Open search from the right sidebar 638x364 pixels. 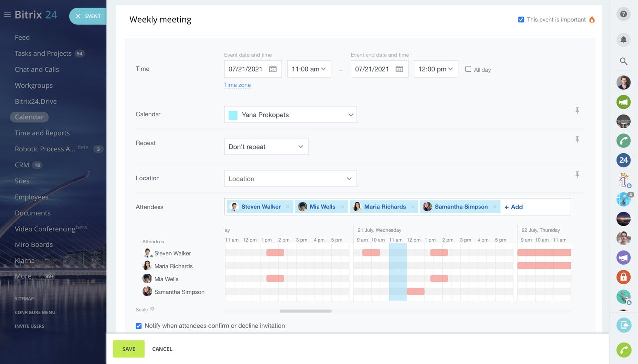click(623, 61)
